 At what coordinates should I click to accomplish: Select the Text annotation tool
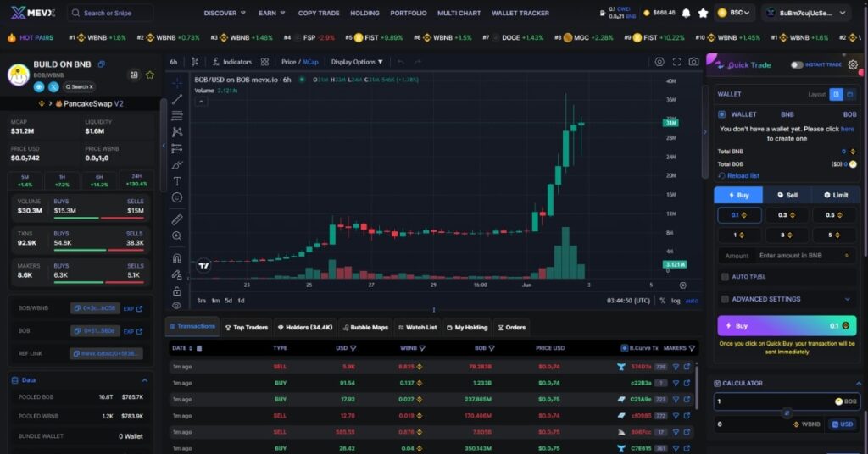click(x=176, y=180)
